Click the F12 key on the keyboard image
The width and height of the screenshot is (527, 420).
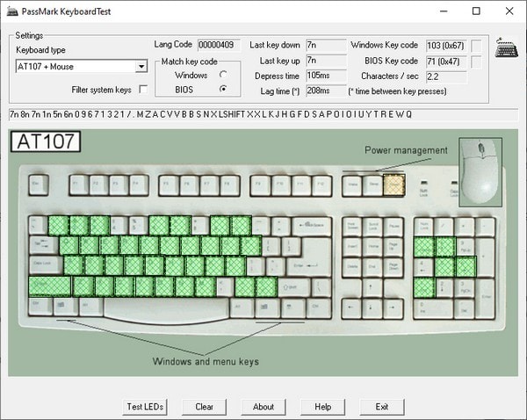tap(322, 185)
